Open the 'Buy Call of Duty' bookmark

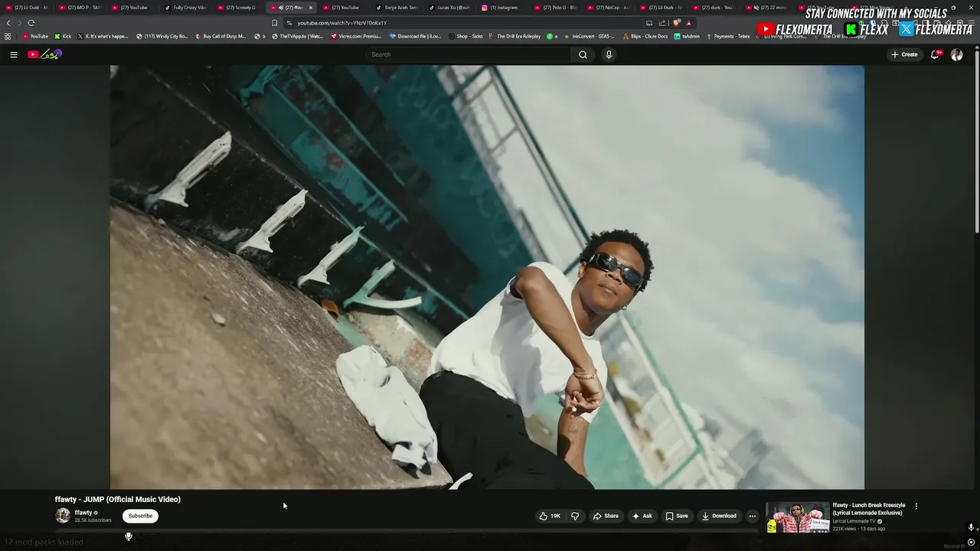[x=220, y=36]
